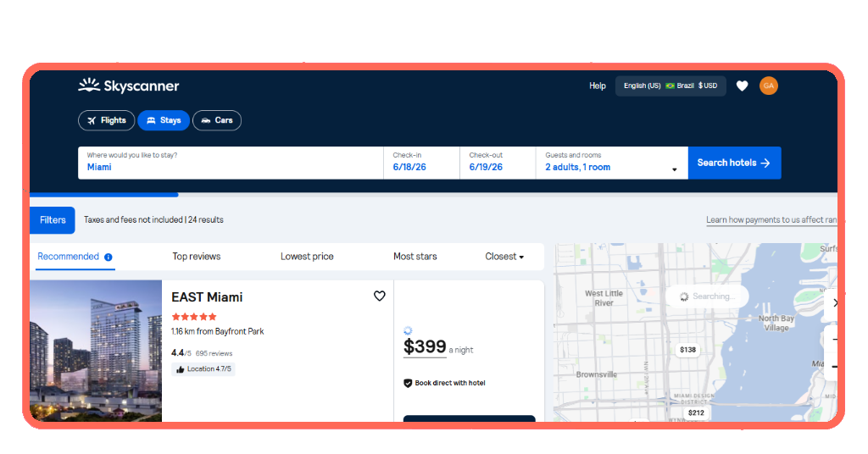Viewport: 868px width, 454px height.
Task: Expand the Guests and rooms dropdown
Action: 612,163
